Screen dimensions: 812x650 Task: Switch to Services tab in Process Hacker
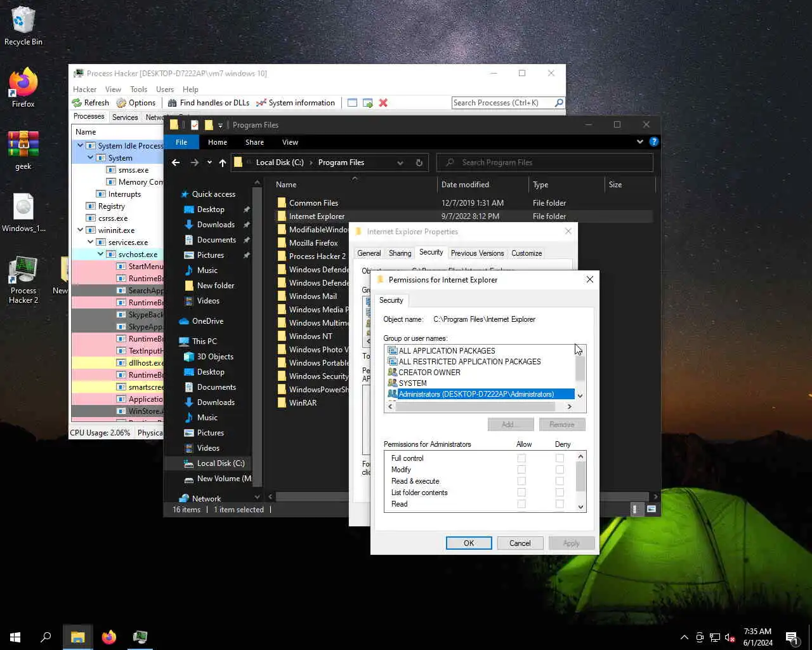[x=125, y=117]
